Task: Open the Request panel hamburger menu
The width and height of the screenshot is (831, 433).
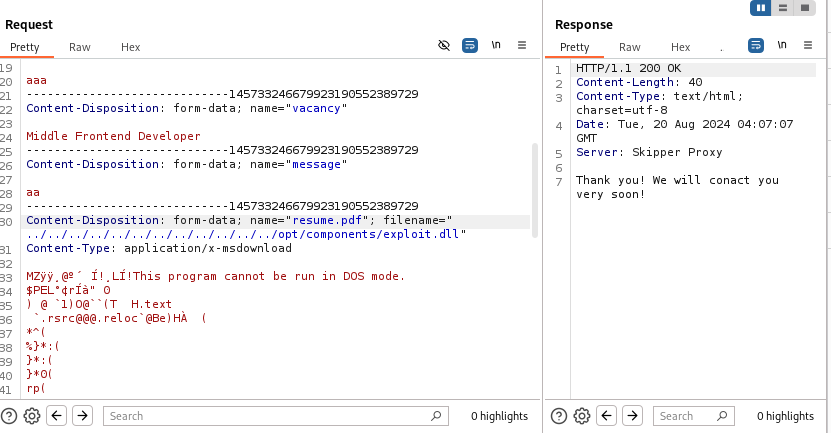Action: [x=522, y=45]
